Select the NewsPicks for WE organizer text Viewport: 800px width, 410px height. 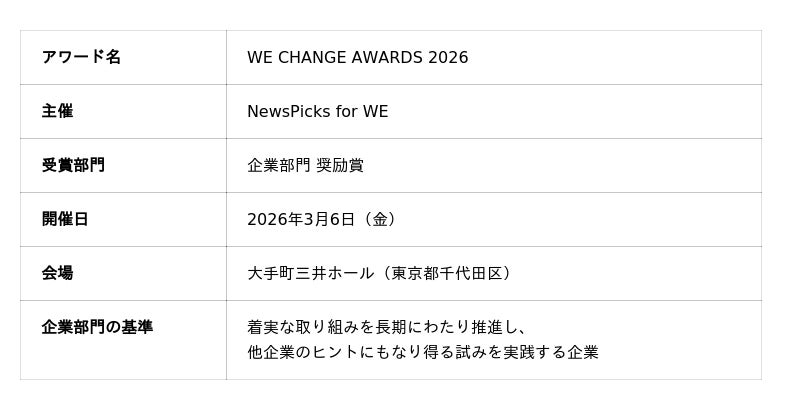[x=317, y=111]
